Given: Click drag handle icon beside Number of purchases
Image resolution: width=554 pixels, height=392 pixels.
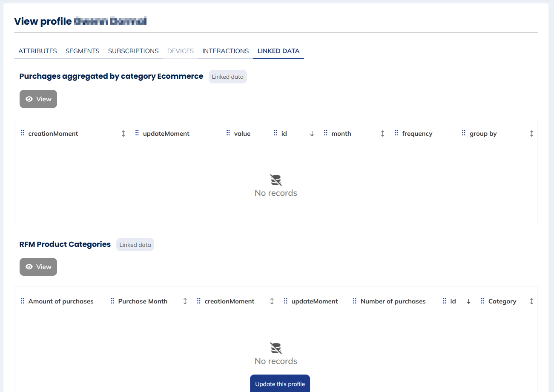Looking at the screenshot, I should point(355,301).
